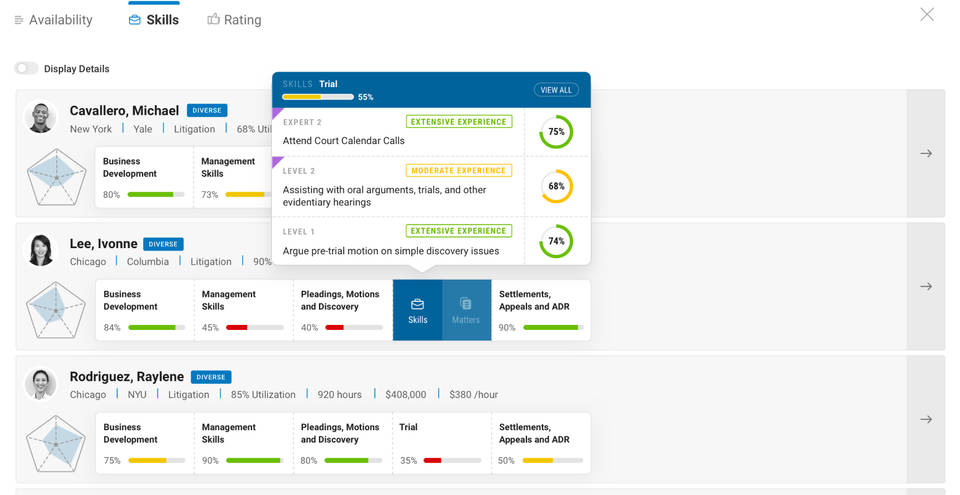This screenshot has height=495, width=960.
Task: Open Cavallero's Business Development 80% card
Action: coord(144,177)
